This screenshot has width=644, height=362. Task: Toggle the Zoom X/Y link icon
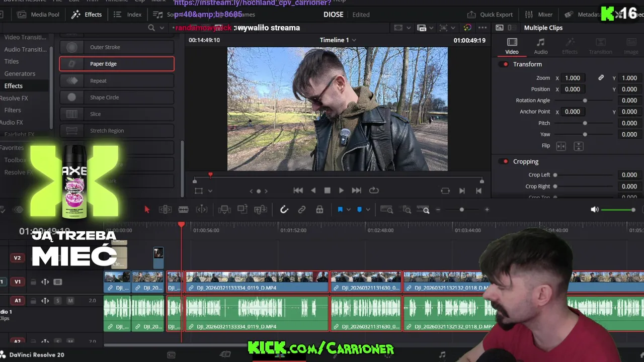(601, 78)
